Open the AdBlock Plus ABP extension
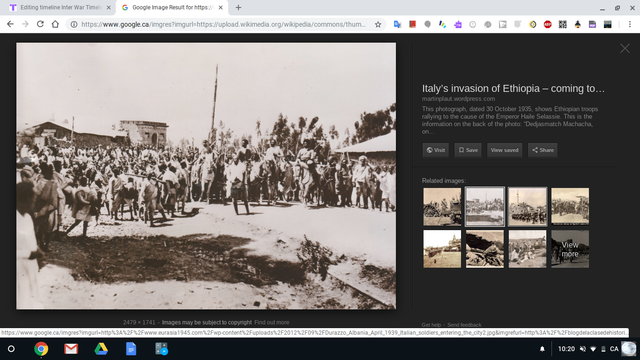 tap(547, 24)
